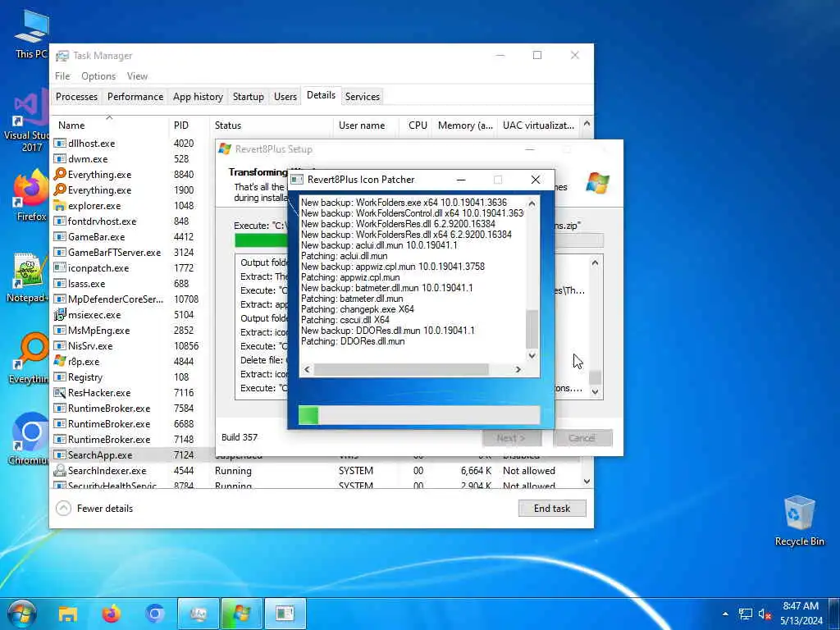Select ResHacker.exe process icon

(60, 392)
